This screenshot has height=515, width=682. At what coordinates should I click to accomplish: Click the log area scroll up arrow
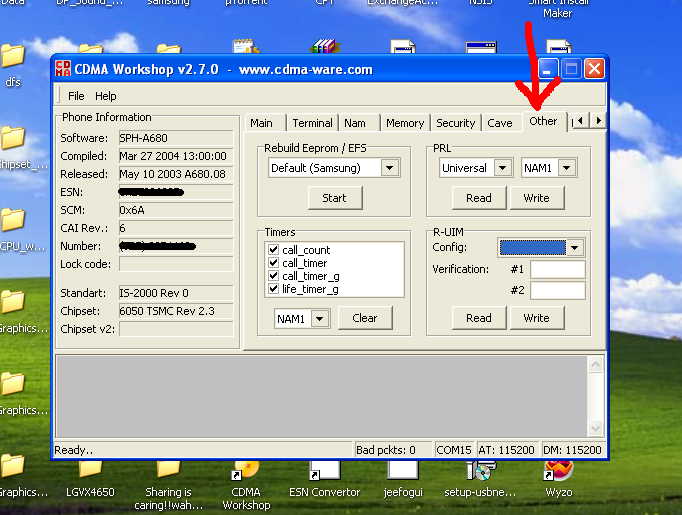click(595, 365)
